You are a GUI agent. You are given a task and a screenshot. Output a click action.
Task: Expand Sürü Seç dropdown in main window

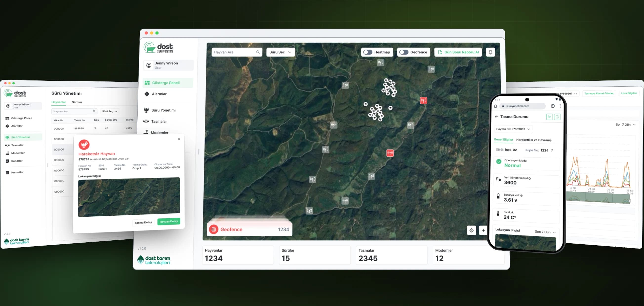[x=281, y=52]
